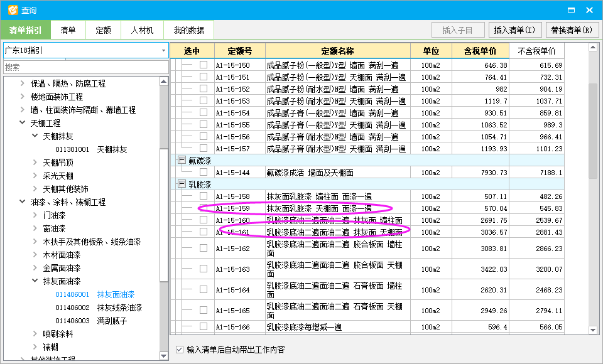Click the tree scrollbar up arrow

tap(163, 82)
